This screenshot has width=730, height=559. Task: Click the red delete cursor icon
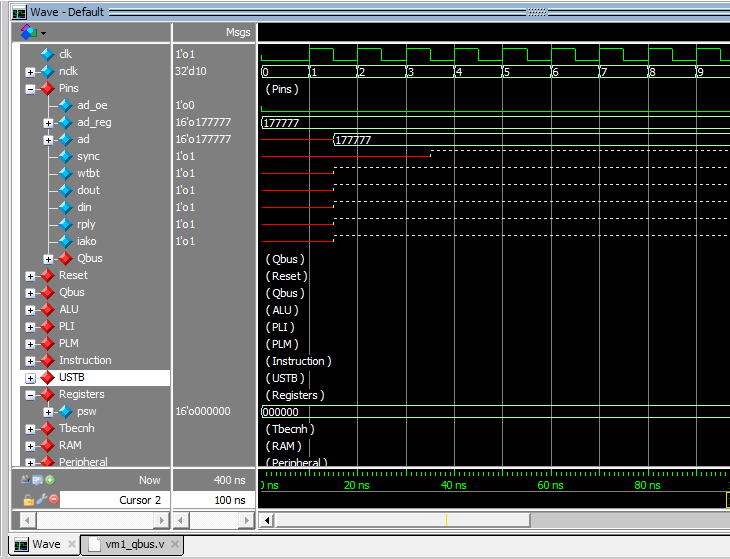(54, 499)
